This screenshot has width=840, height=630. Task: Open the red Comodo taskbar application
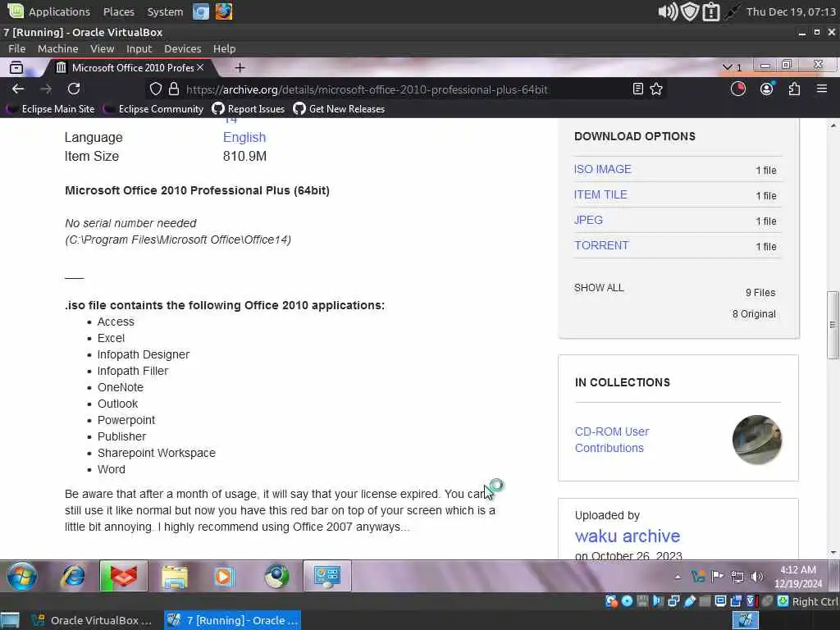coord(123,577)
